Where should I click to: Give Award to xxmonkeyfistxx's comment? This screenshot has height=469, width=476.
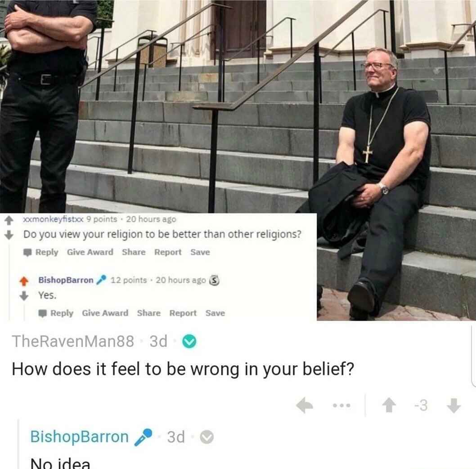90,252
